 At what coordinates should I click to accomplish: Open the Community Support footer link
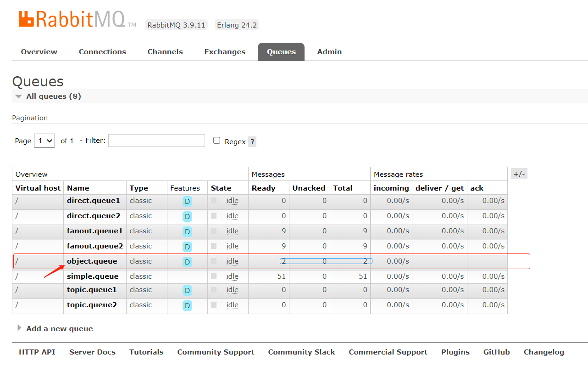[216, 352]
